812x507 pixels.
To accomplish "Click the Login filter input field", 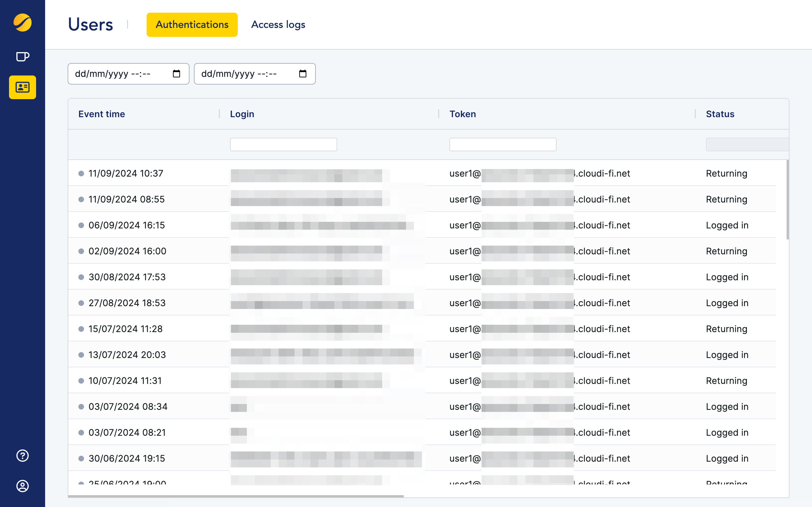I will [x=284, y=144].
